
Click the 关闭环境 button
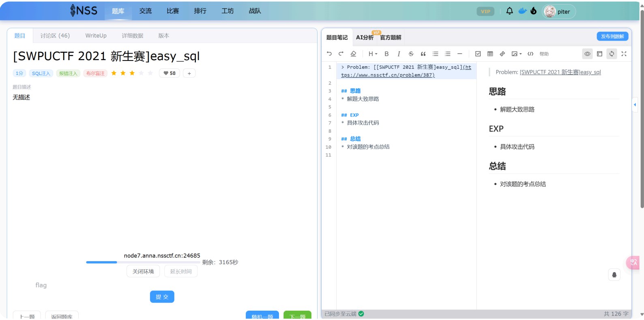coord(143,271)
